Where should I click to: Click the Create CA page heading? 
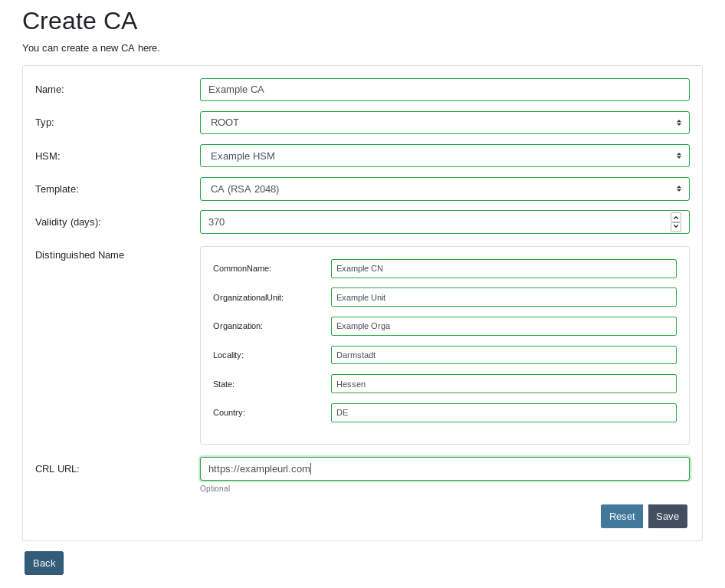[80, 21]
